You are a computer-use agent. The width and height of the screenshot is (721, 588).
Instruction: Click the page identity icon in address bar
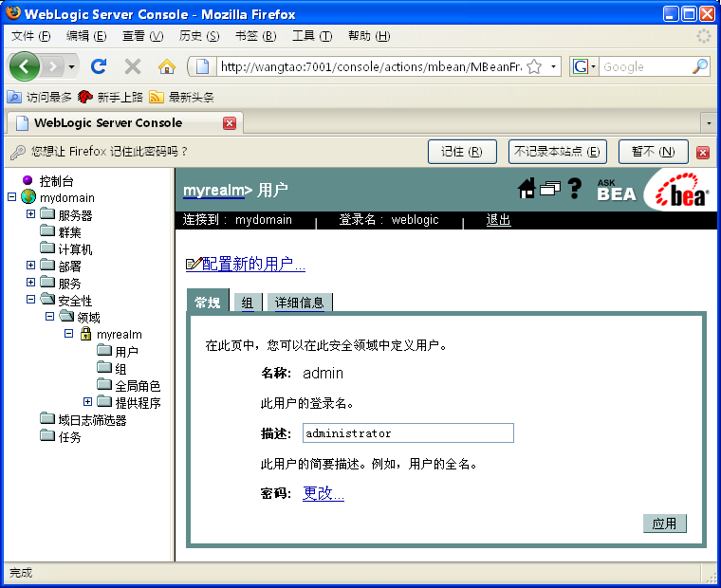(x=203, y=67)
